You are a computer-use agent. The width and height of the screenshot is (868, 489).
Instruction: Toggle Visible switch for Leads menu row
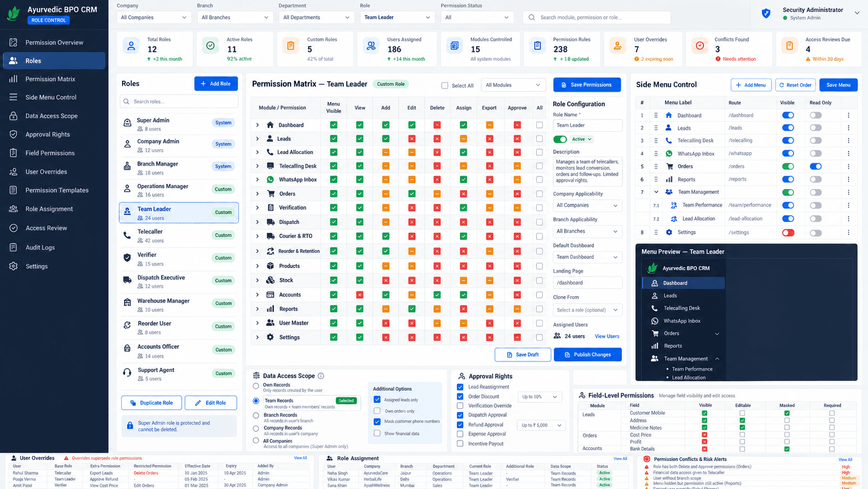coord(788,128)
